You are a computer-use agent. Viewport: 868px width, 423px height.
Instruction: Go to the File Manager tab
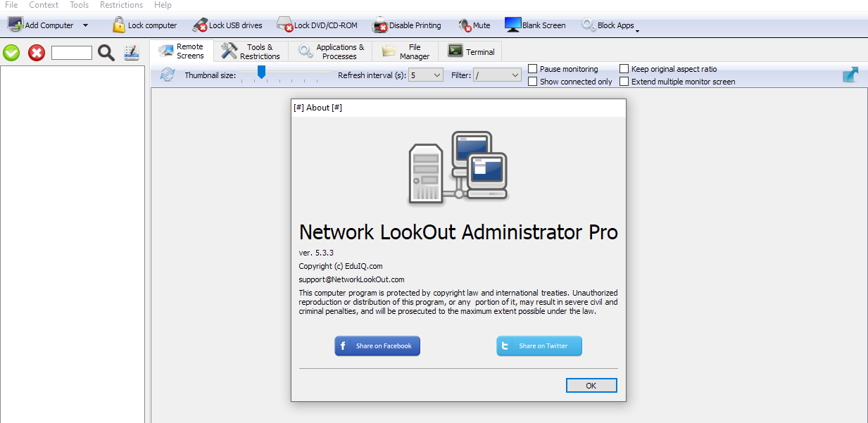point(405,51)
